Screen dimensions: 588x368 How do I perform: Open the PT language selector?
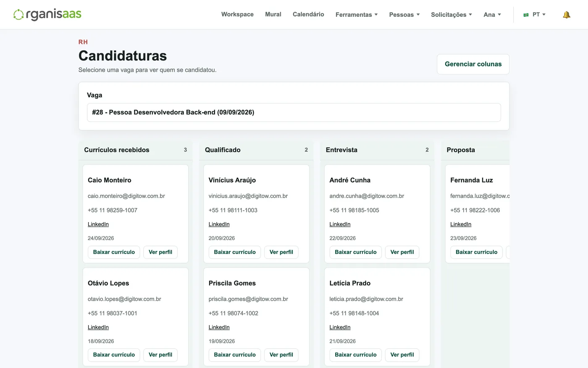534,14
